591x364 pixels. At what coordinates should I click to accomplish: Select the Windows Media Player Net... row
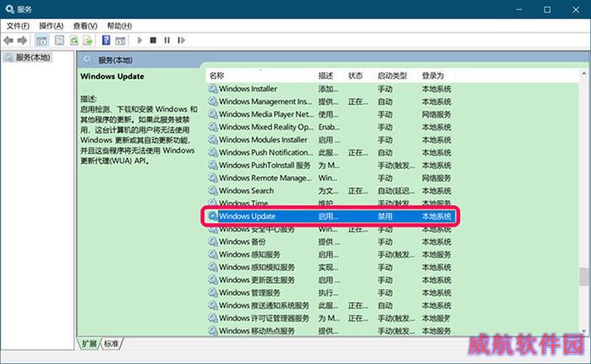click(x=330, y=114)
